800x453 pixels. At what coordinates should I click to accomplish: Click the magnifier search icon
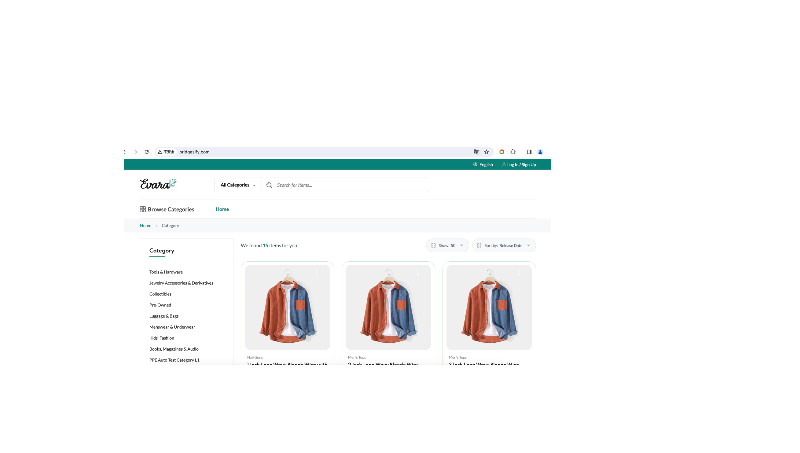pos(269,185)
